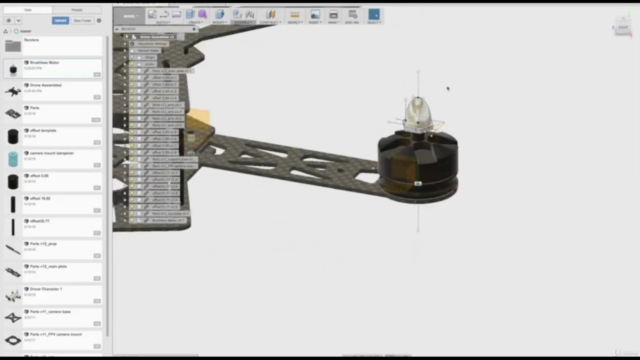This screenshot has width=640, height=360.
Task: Click the Inspect measure icon
Action: 295,15
